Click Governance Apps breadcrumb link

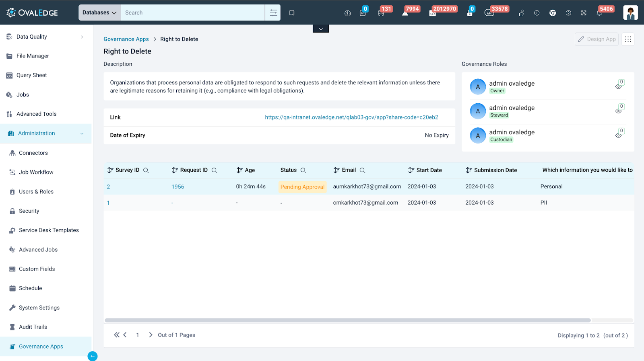[126, 39]
